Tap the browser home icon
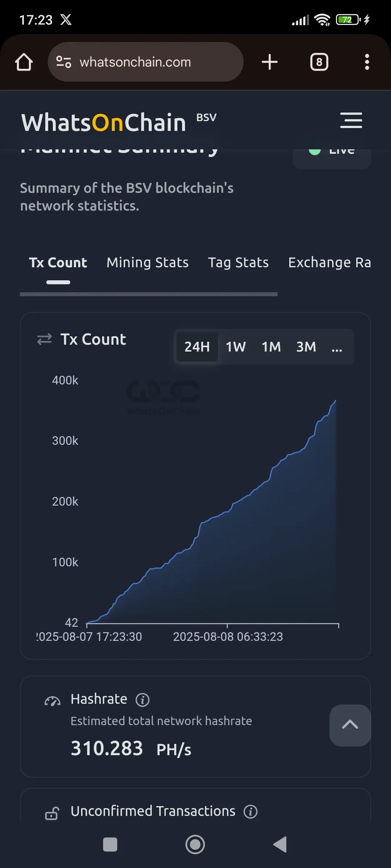Viewport: 391px width, 868px height. (x=24, y=62)
